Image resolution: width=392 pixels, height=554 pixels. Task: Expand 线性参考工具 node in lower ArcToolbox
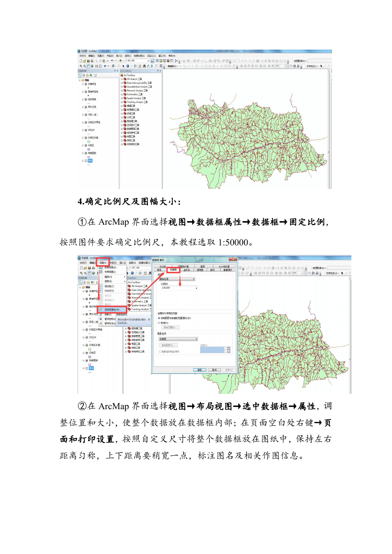click(x=126, y=340)
